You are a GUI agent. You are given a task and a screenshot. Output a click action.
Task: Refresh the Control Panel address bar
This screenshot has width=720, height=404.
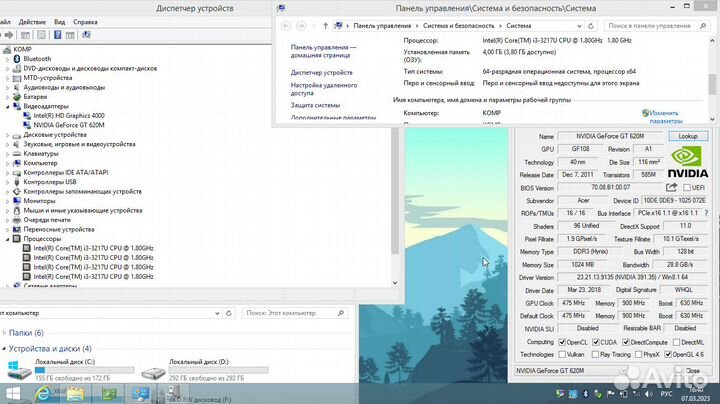(x=591, y=26)
